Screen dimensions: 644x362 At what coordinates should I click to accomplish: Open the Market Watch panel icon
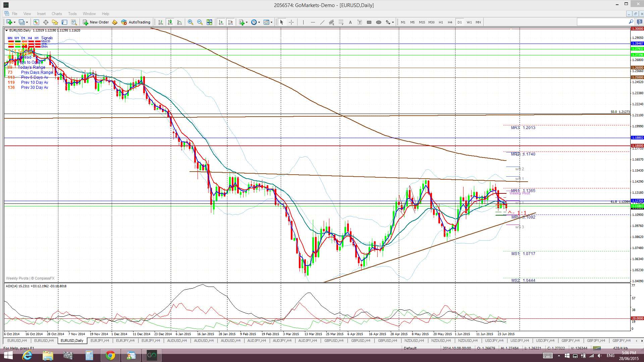click(36, 22)
